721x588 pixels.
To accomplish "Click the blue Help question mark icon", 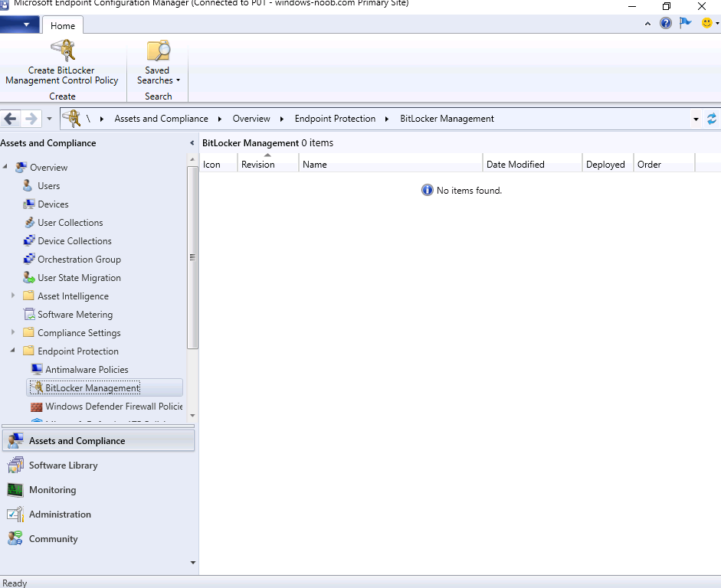I will pyautogui.click(x=665, y=23).
